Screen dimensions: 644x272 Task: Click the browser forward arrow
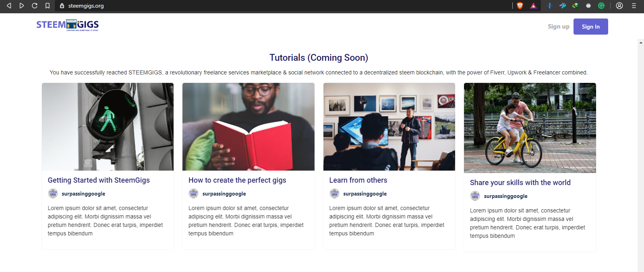[x=22, y=6]
